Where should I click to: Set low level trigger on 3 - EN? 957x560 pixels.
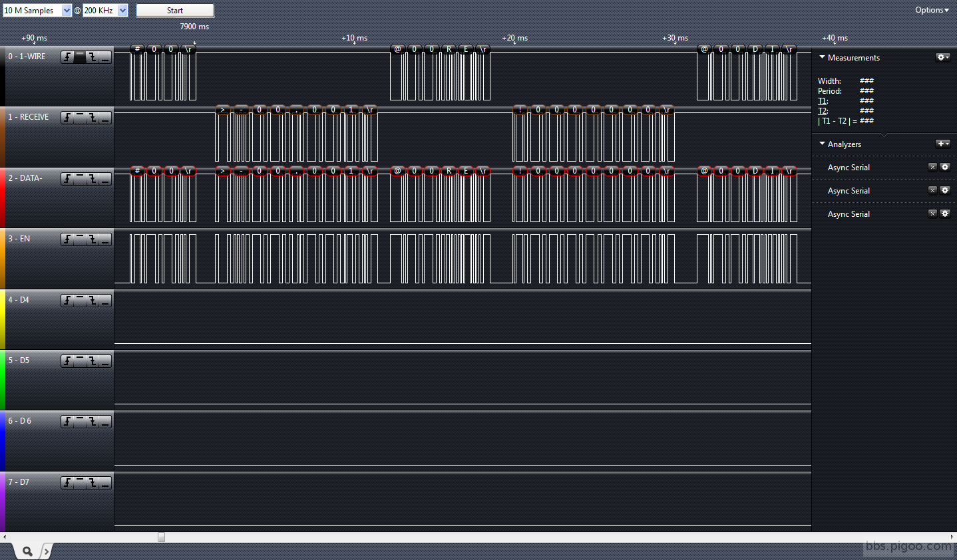[105, 239]
